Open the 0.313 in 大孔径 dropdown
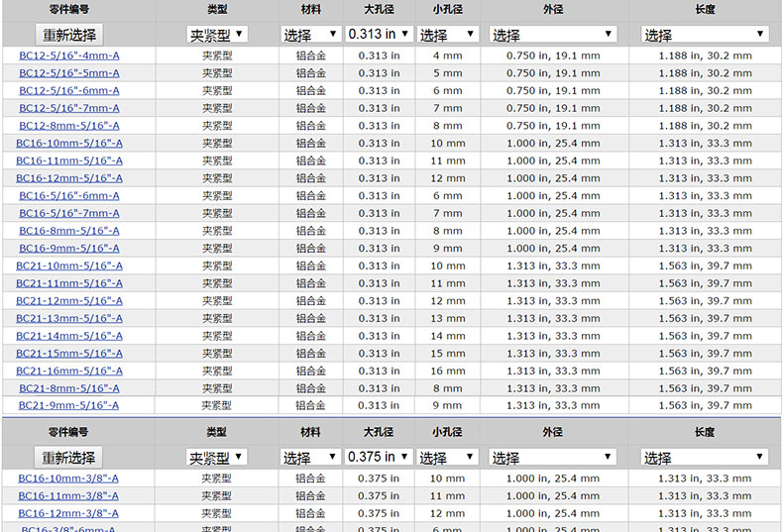The height and width of the screenshot is (532, 783). click(380, 34)
